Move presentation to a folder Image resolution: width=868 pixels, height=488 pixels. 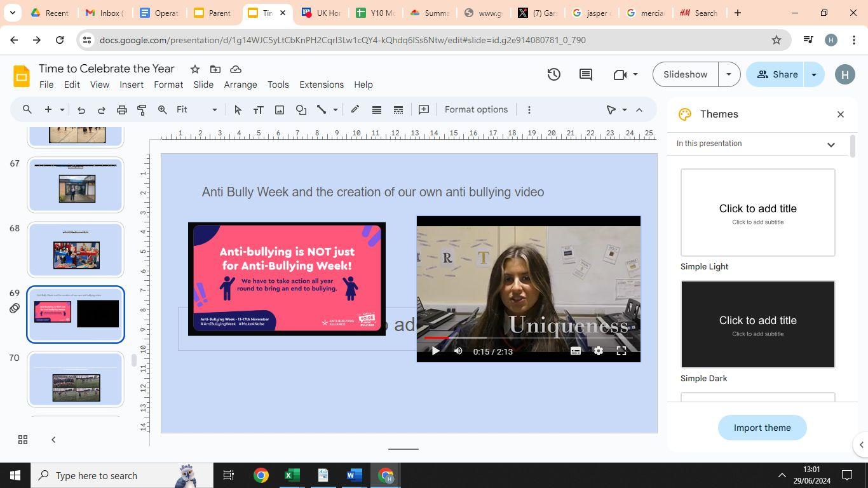[215, 69]
